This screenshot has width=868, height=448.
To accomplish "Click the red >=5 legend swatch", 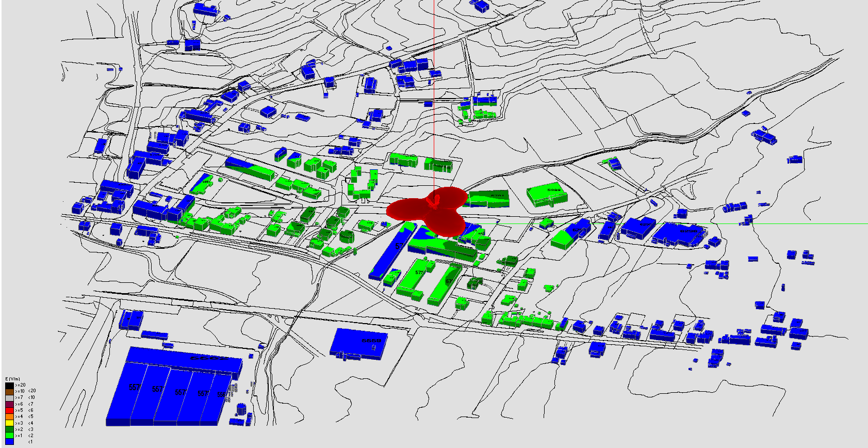I will coord(9,410).
